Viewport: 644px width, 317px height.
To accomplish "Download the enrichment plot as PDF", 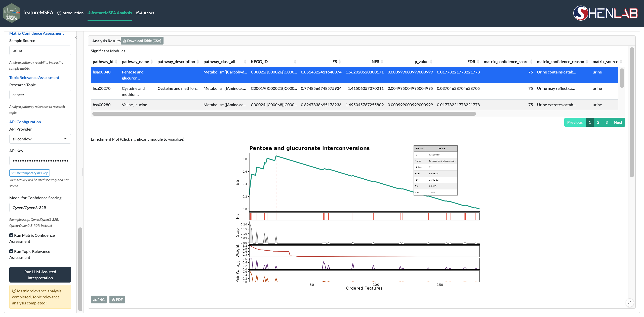I will tap(117, 299).
